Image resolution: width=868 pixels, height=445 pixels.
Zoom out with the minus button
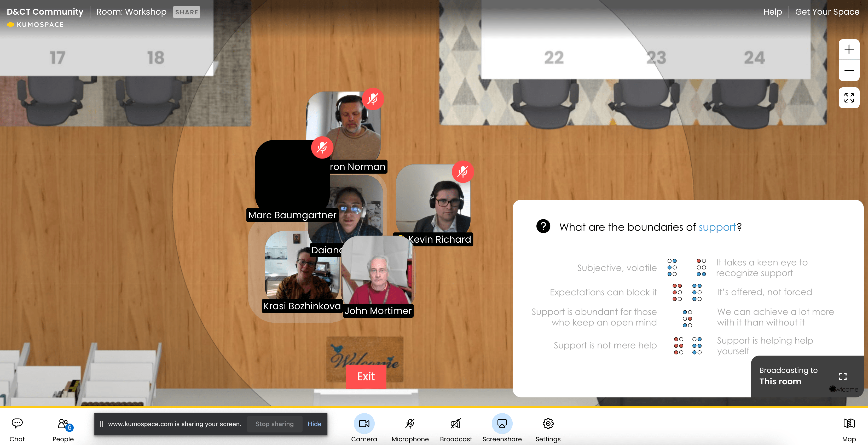(x=849, y=70)
